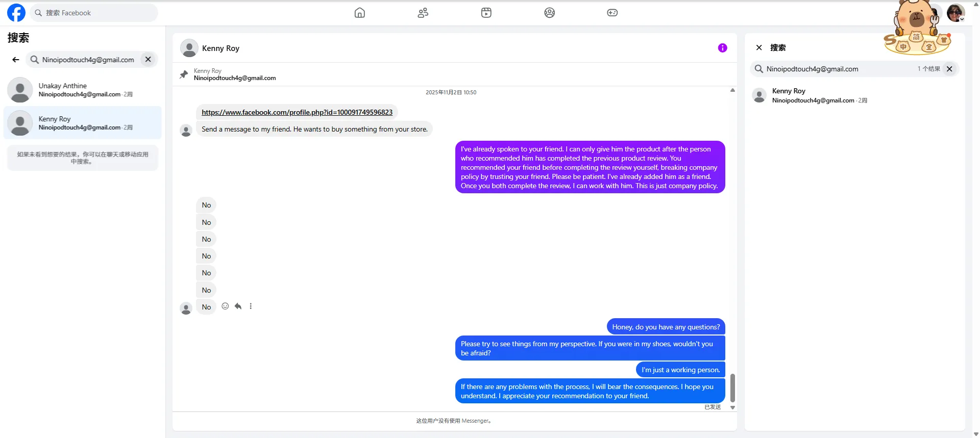The width and height of the screenshot is (980, 438).
Task: Open the Reels video icon
Action: [x=486, y=13]
